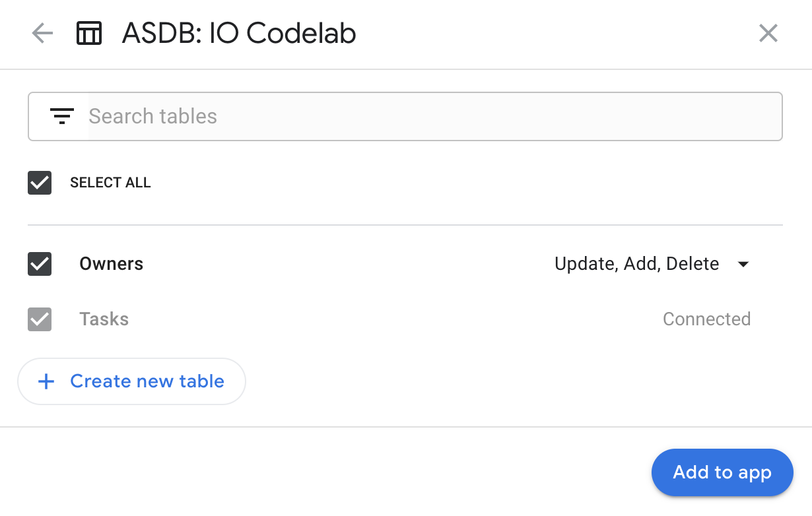Viewport: 812px width, 516px height.
Task: Click the filter icon in the search bar
Action: click(62, 116)
